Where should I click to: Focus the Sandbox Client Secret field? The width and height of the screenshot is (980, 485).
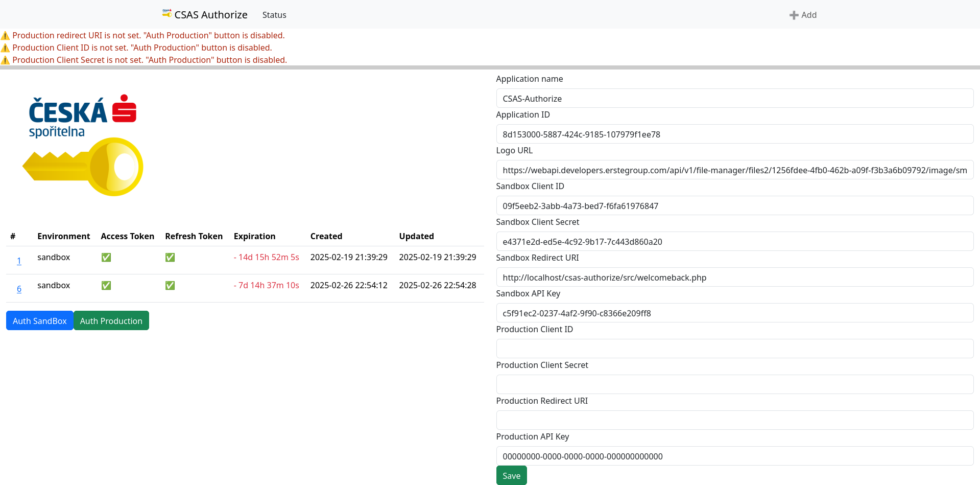click(734, 241)
